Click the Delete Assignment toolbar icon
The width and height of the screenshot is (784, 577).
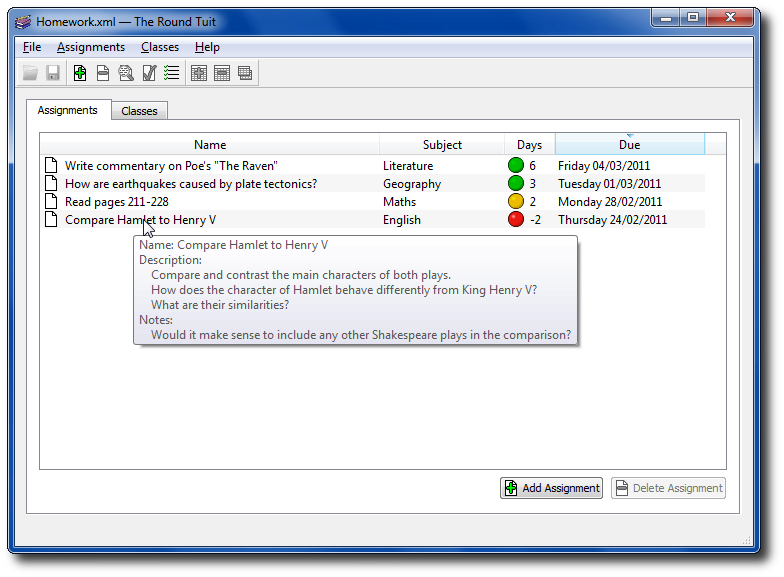coord(102,73)
